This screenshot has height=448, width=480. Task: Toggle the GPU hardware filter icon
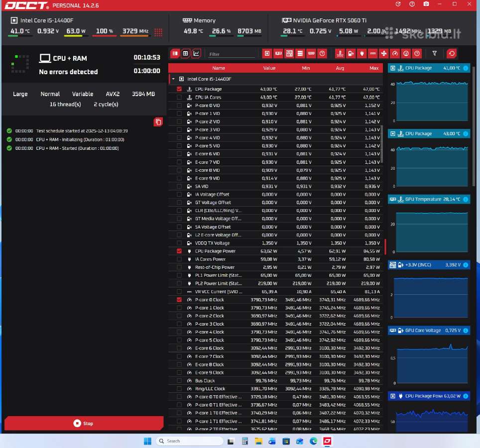[278, 54]
